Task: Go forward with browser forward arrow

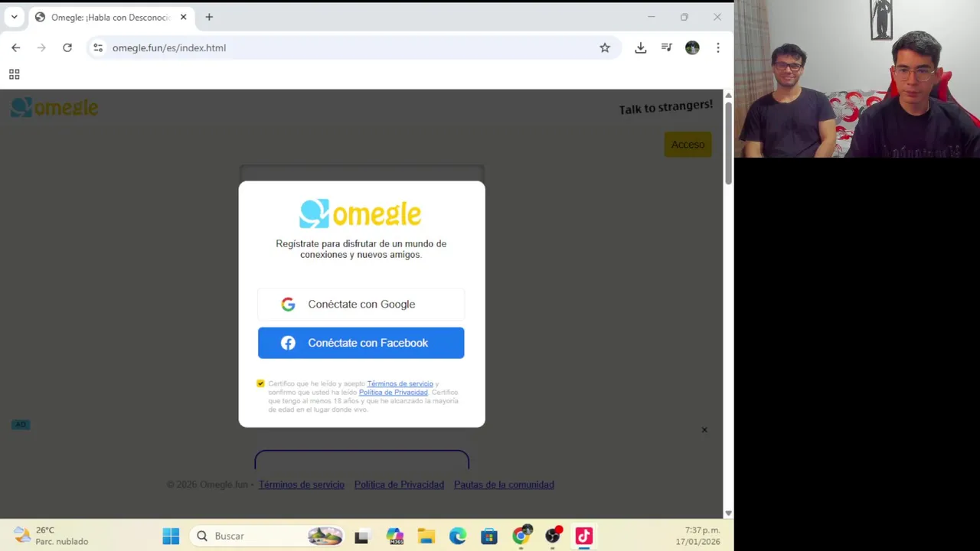Action: coord(41,47)
